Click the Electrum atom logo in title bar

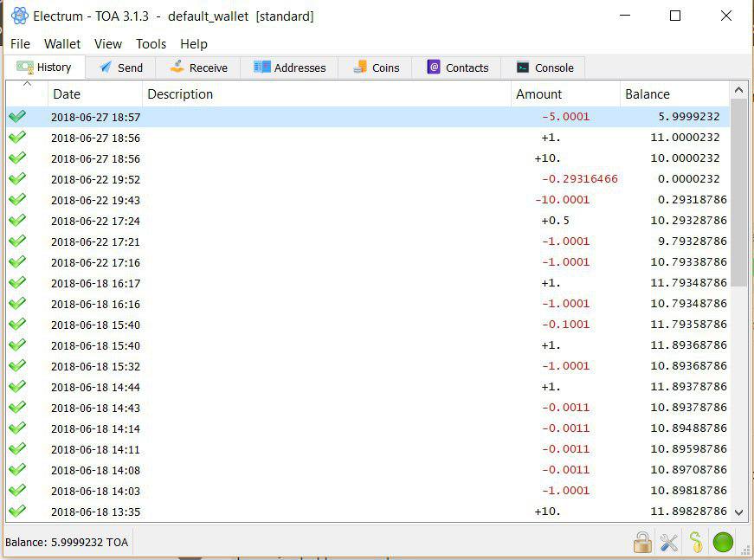[x=20, y=16]
